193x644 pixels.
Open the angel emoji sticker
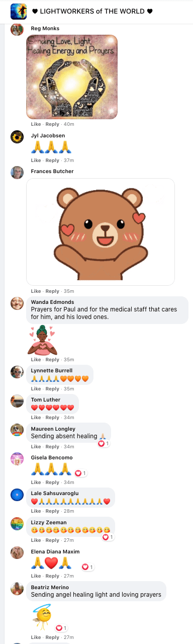point(43,617)
